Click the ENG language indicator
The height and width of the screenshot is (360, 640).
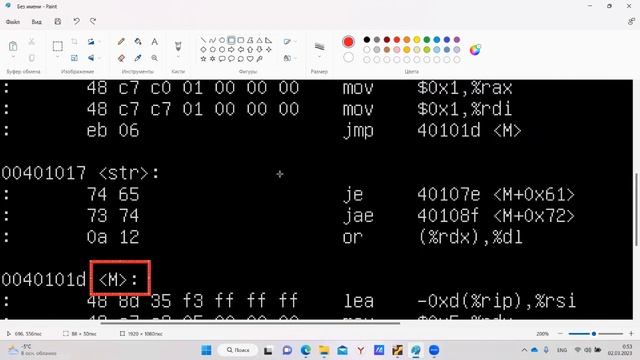[562, 350]
